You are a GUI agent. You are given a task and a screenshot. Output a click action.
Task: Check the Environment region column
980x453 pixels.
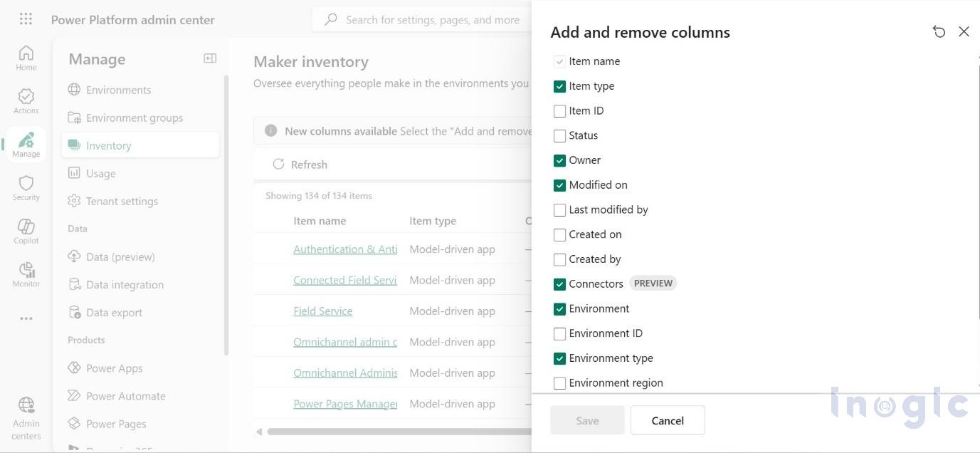[x=559, y=383]
